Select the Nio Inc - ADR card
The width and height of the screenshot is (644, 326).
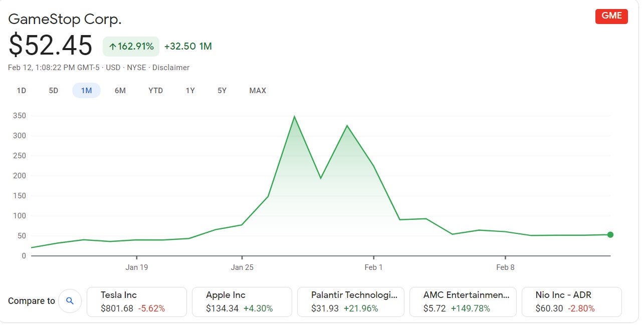coord(571,301)
